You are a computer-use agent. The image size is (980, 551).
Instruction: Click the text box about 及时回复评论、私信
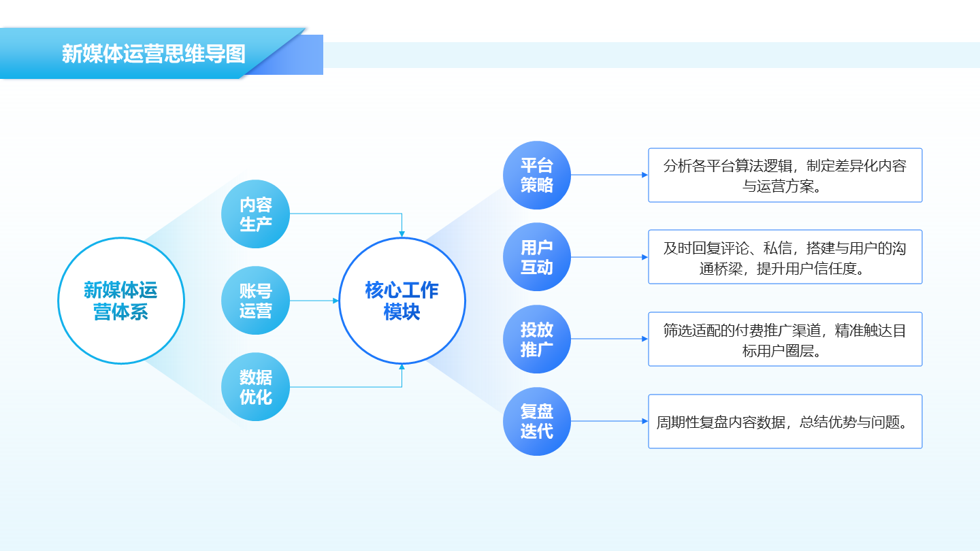[x=785, y=257]
